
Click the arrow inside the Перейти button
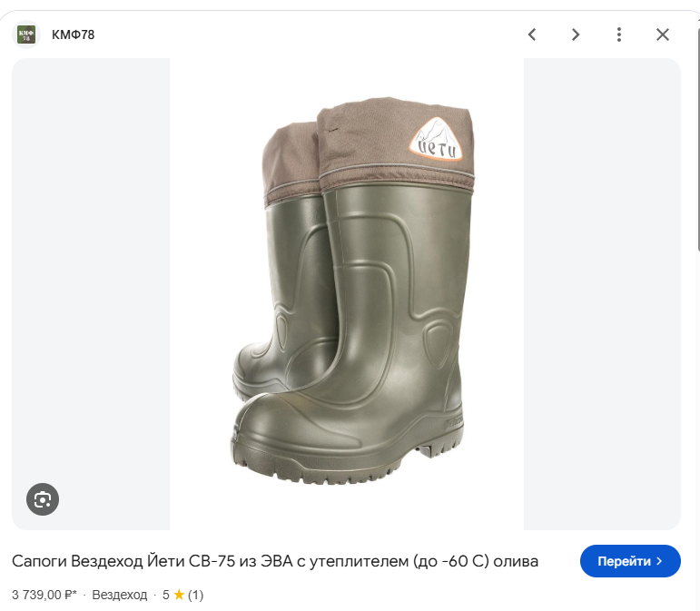659,561
